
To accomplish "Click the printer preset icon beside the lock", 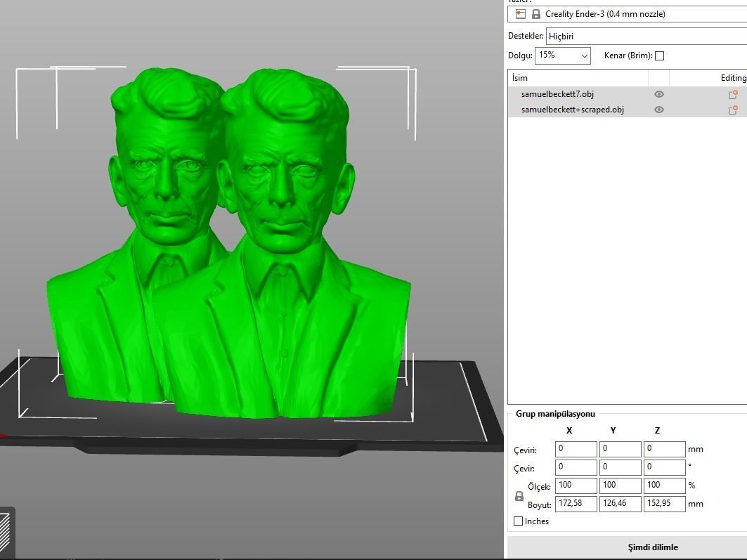I will [x=521, y=14].
